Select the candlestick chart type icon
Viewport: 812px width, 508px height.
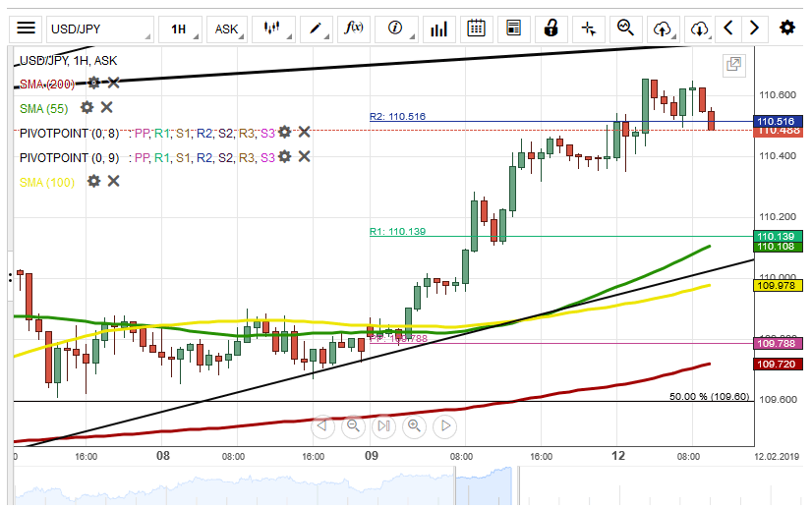[x=272, y=28]
